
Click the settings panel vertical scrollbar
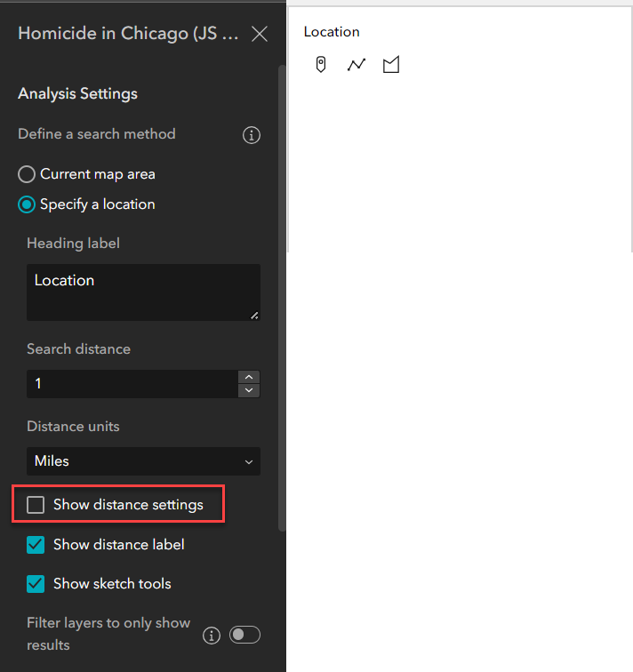click(282, 293)
